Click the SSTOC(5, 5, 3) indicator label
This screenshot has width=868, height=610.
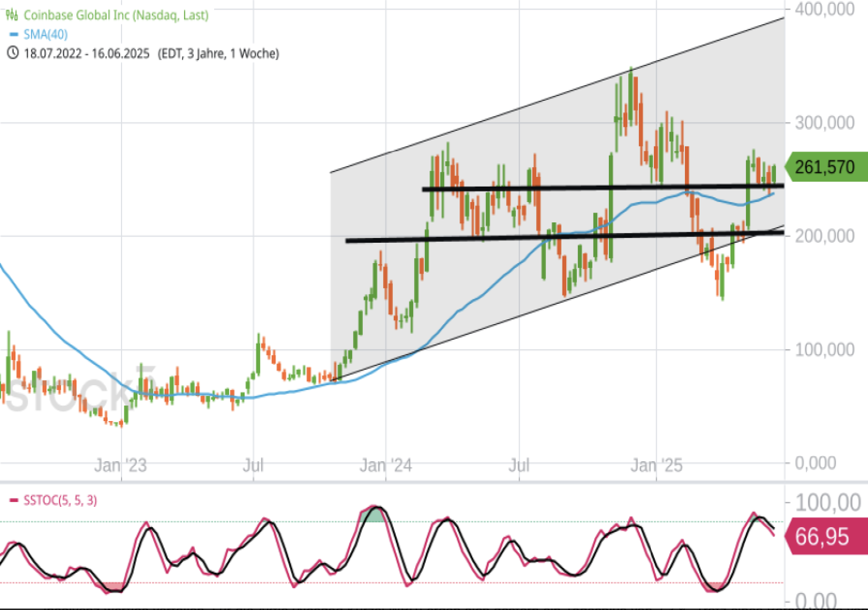[x=60, y=500]
